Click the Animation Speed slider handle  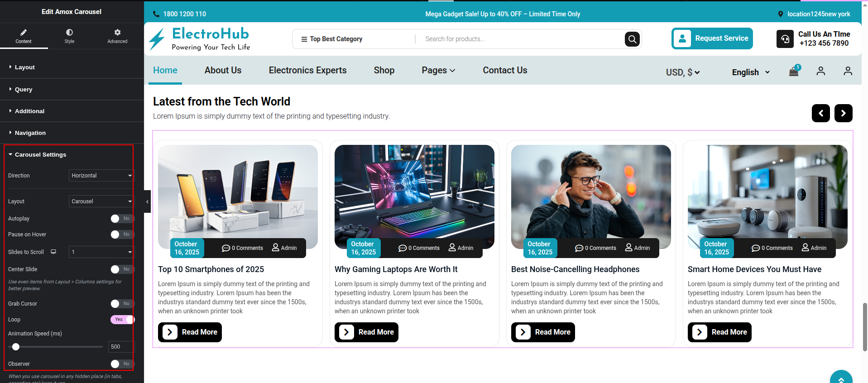click(16, 347)
